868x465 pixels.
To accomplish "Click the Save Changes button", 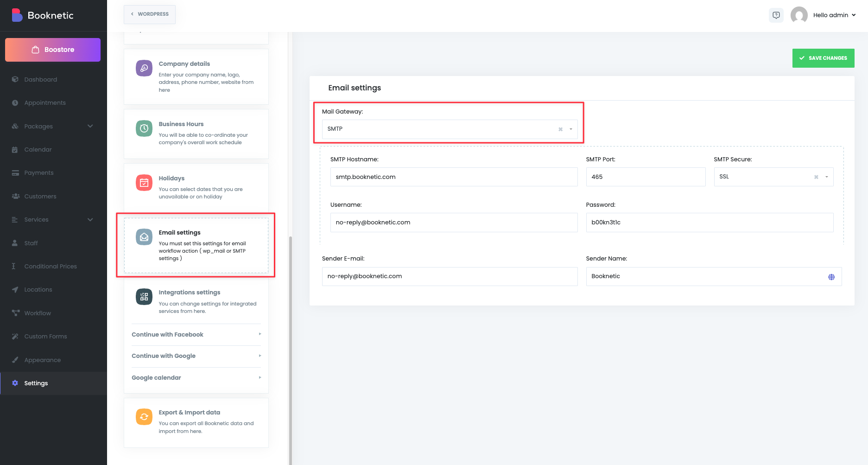I will [823, 58].
